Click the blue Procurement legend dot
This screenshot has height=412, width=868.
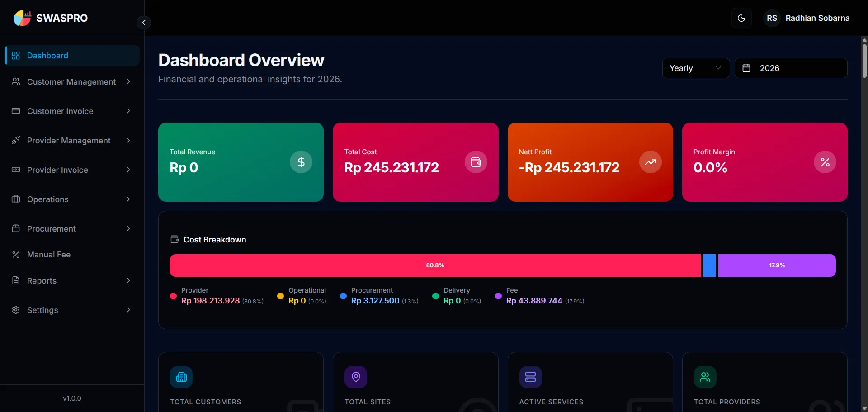tap(343, 296)
